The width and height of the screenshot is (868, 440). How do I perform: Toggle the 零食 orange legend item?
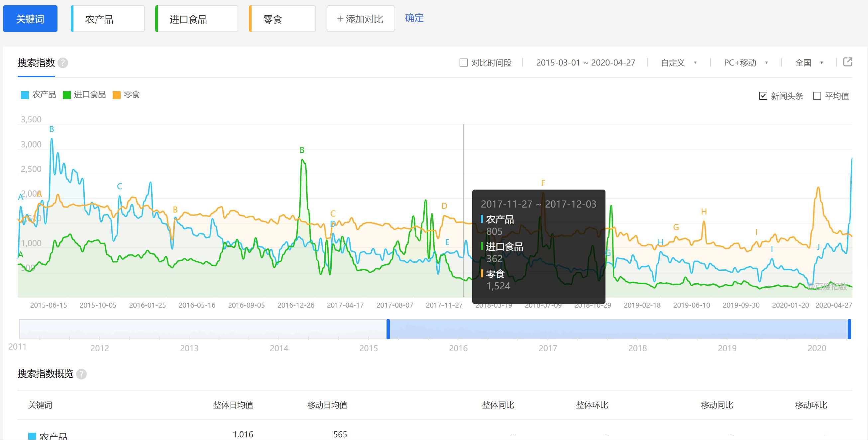[x=117, y=95]
